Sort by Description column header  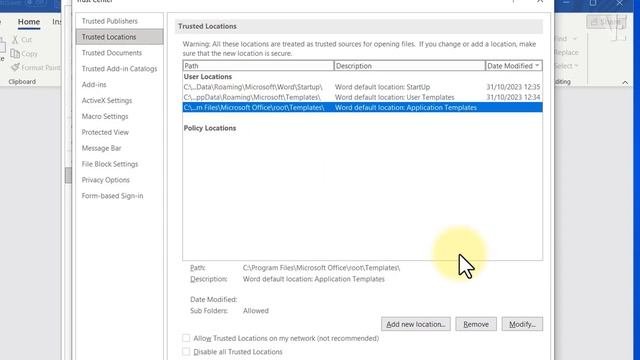(409, 66)
